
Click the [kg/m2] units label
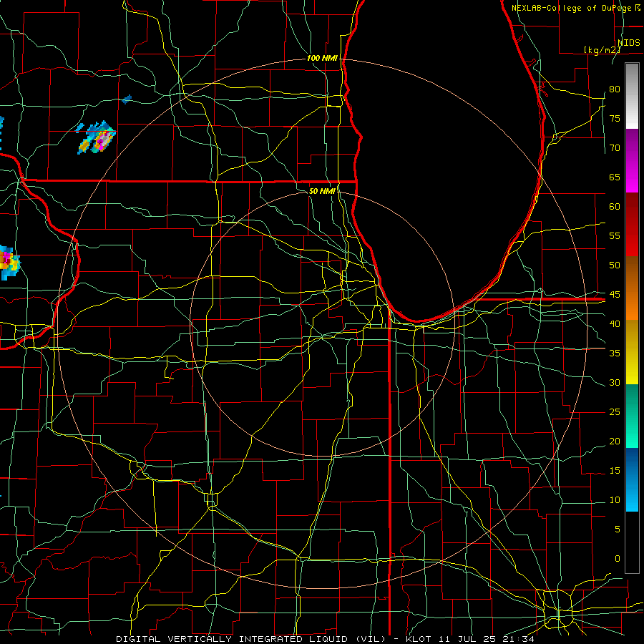coord(602,49)
